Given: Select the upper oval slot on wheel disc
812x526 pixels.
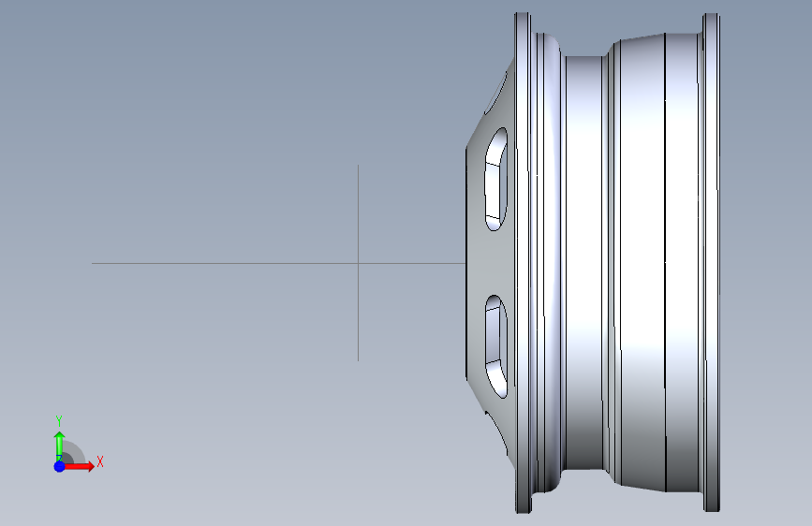Looking at the screenshot, I should (x=495, y=179).
